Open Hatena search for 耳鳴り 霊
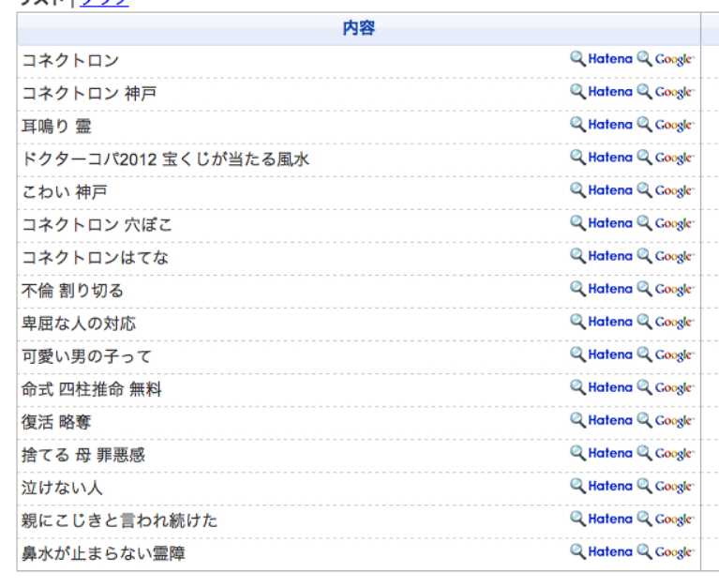The width and height of the screenshot is (719, 588). [x=601, y=125]
